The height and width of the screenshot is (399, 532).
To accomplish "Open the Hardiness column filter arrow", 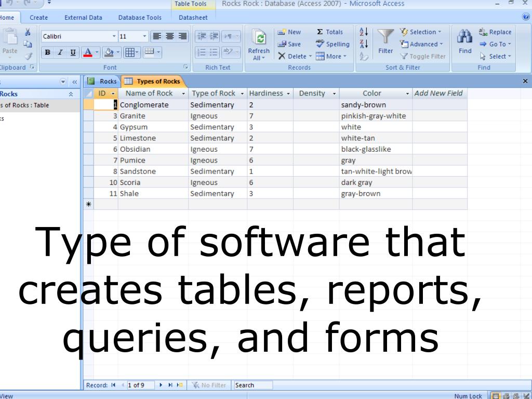I will [x=288, y=94].
